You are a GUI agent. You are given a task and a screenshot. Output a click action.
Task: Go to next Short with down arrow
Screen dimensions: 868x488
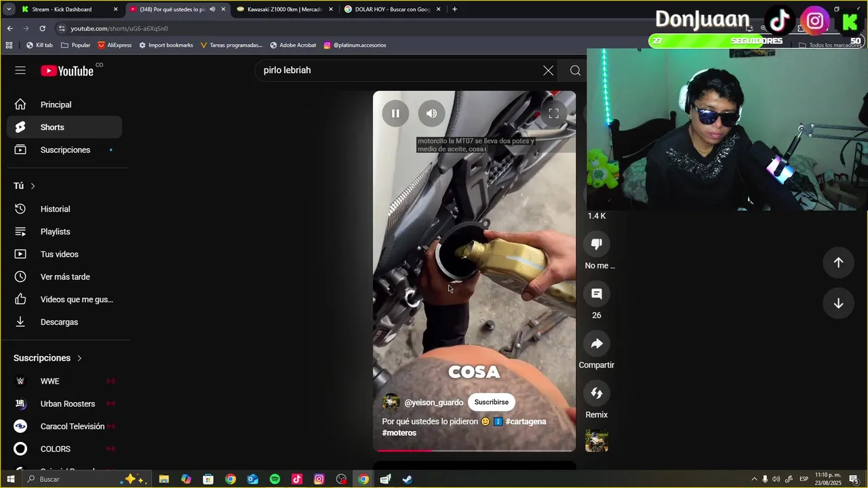pyautogui.click(x=838, y=304)
